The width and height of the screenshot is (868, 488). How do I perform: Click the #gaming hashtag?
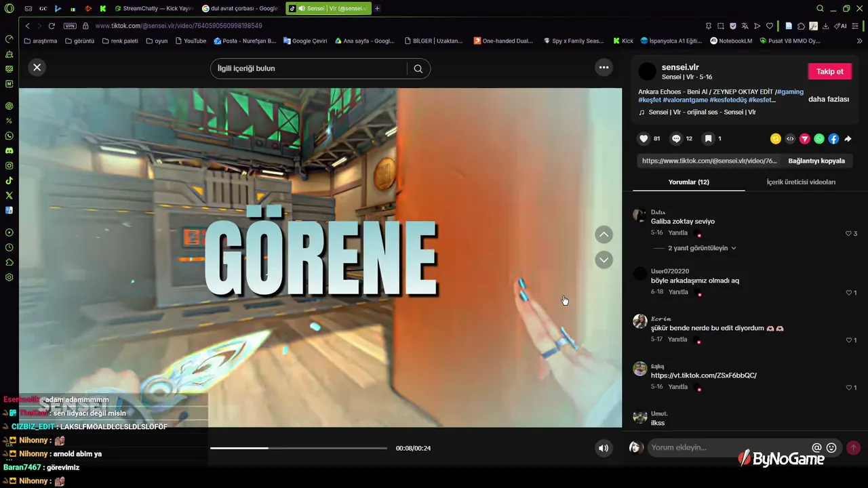(790, 91)
